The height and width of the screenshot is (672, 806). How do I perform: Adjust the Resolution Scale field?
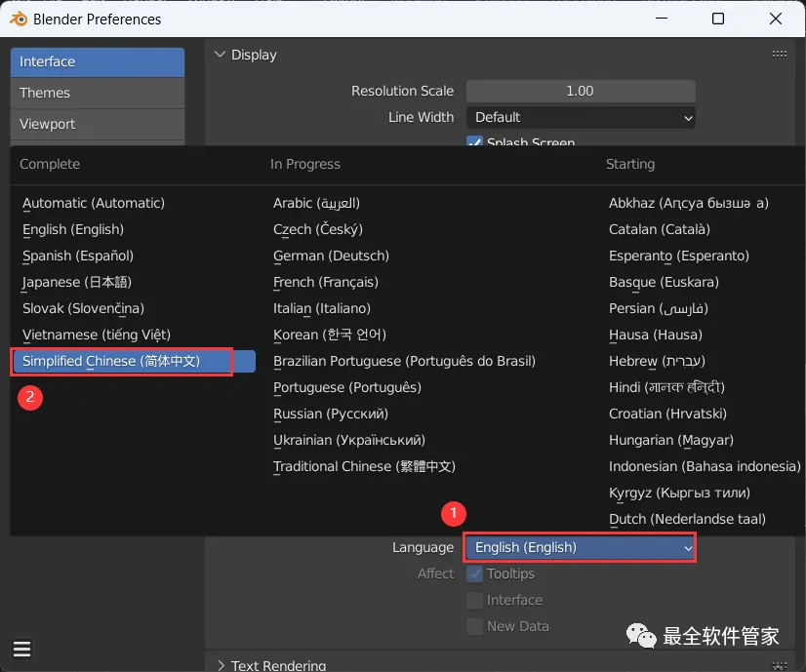pyautogui.click(x=581, y=91)
